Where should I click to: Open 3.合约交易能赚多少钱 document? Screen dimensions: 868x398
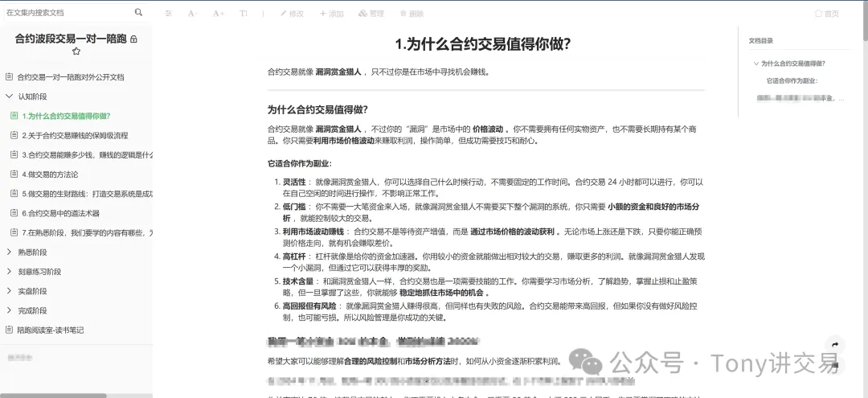(x=87, y=155)
